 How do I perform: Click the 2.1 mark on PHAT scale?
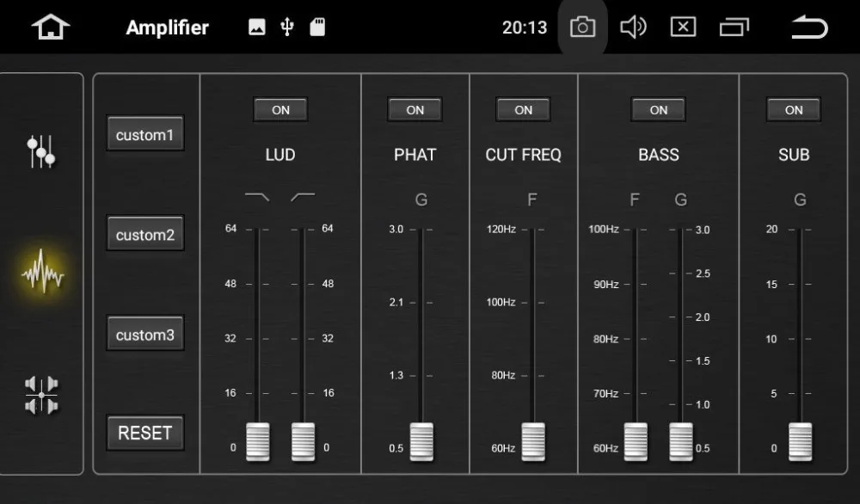(396, 302)
